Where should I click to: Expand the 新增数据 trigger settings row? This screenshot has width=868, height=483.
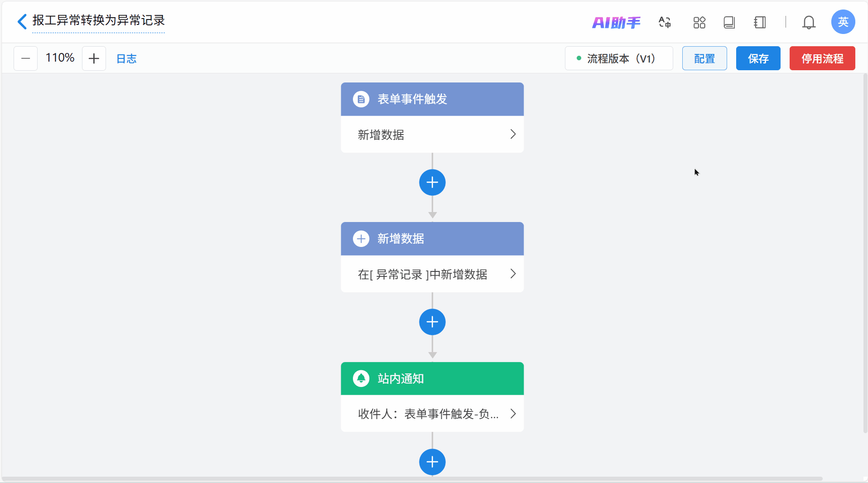(x=432, y=135)
